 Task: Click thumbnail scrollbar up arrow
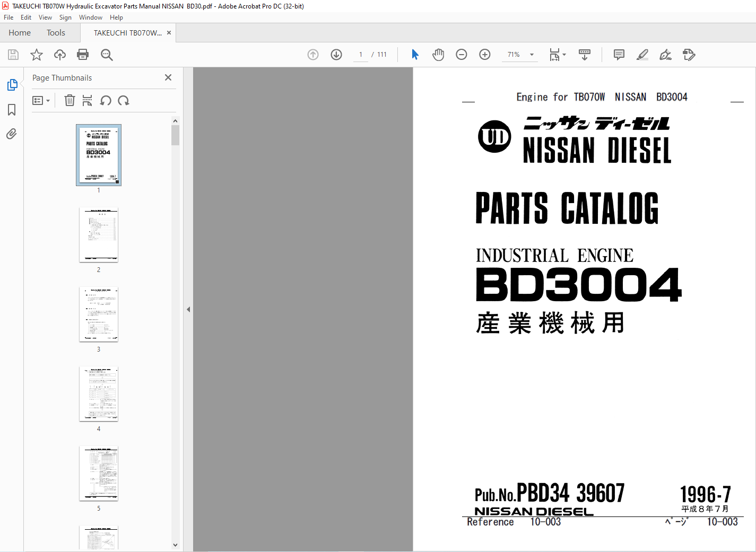coord(175,121)
